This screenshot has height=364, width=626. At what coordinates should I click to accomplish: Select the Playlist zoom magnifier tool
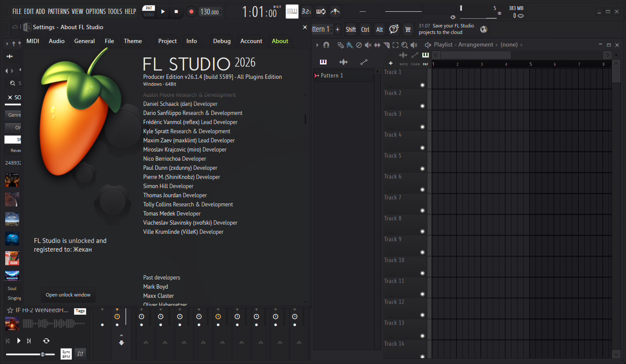tap(404, 45)
